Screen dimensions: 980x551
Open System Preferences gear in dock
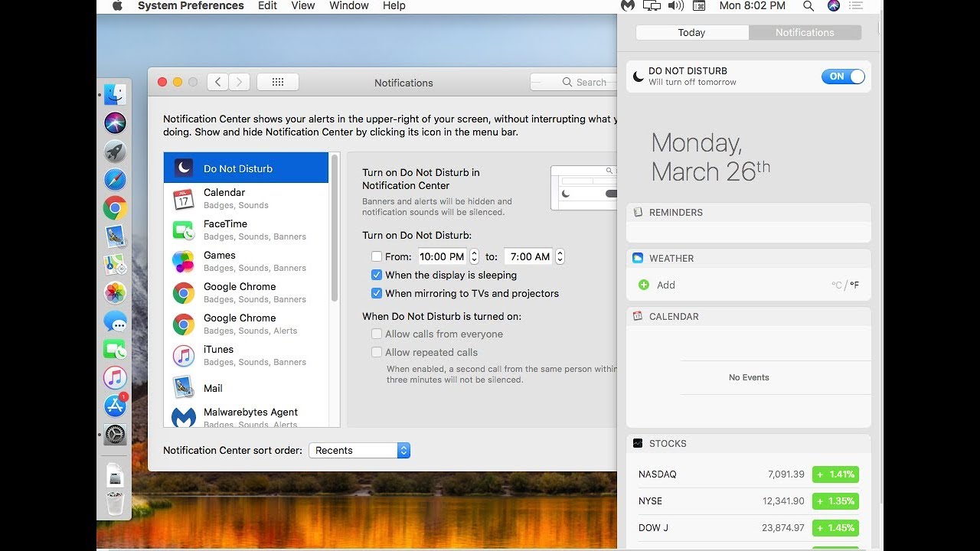click(115, 434)
